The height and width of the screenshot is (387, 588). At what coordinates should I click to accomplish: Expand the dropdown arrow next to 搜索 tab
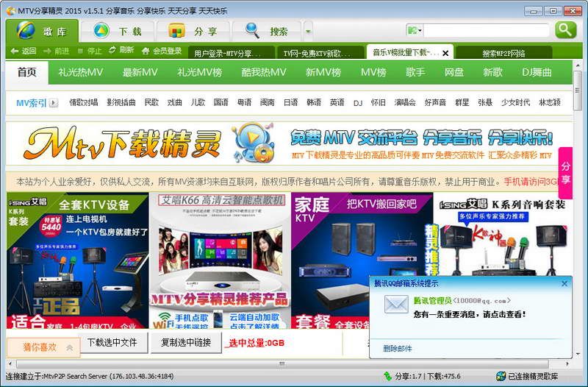308,32
